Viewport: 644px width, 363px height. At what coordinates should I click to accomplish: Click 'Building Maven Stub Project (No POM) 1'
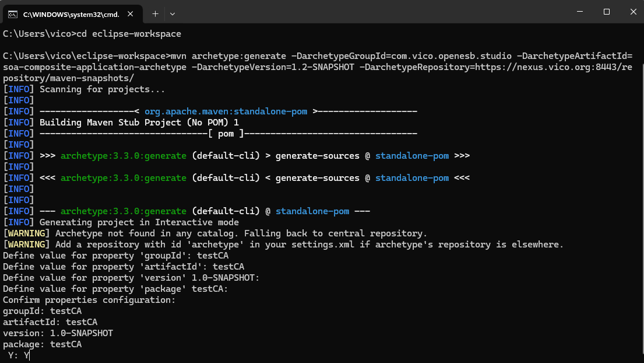(139, 123)
